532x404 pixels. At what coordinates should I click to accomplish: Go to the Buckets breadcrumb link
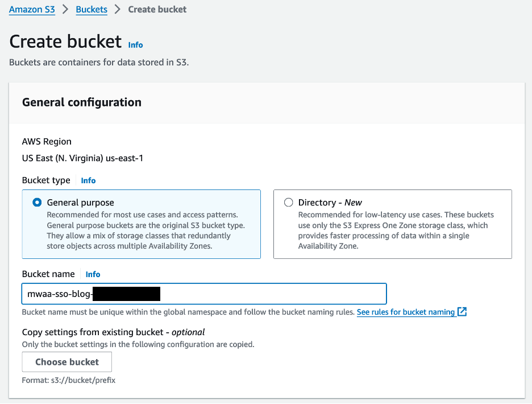point(92,10)
